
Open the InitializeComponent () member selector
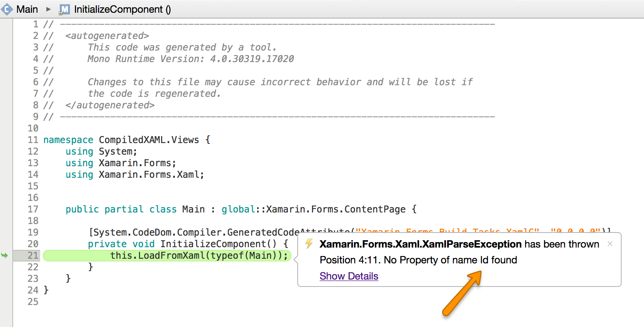[122, 9]
